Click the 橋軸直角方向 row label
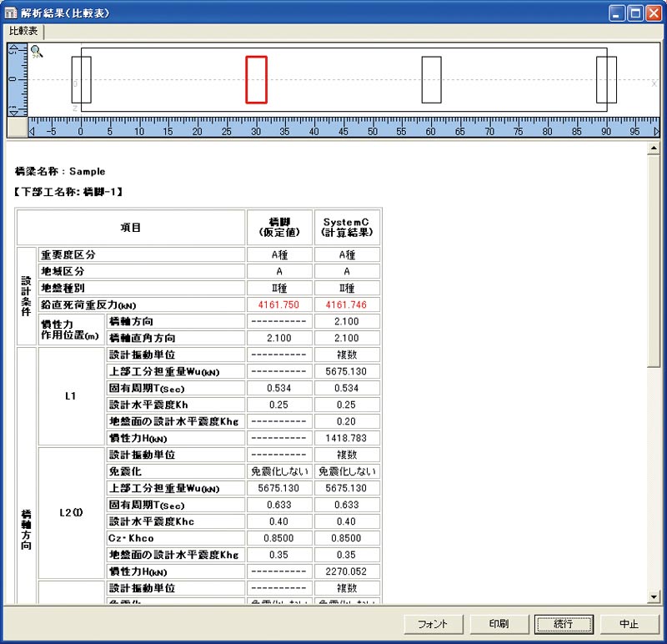 (x=175, y=338)
